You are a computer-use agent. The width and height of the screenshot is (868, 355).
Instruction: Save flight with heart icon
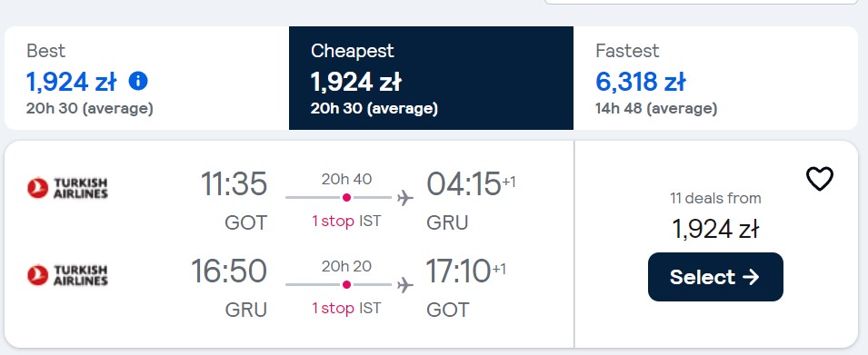(819, 179)
